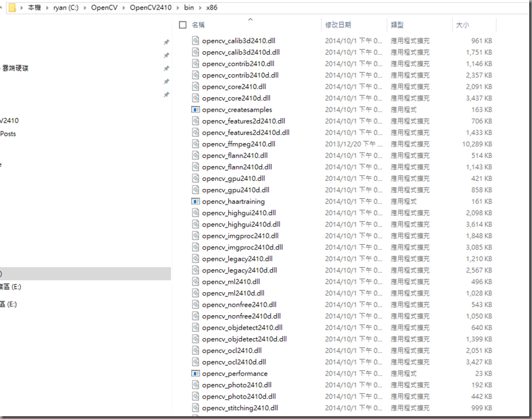Expand the chevron after bin in address bar

click(201, 8)
